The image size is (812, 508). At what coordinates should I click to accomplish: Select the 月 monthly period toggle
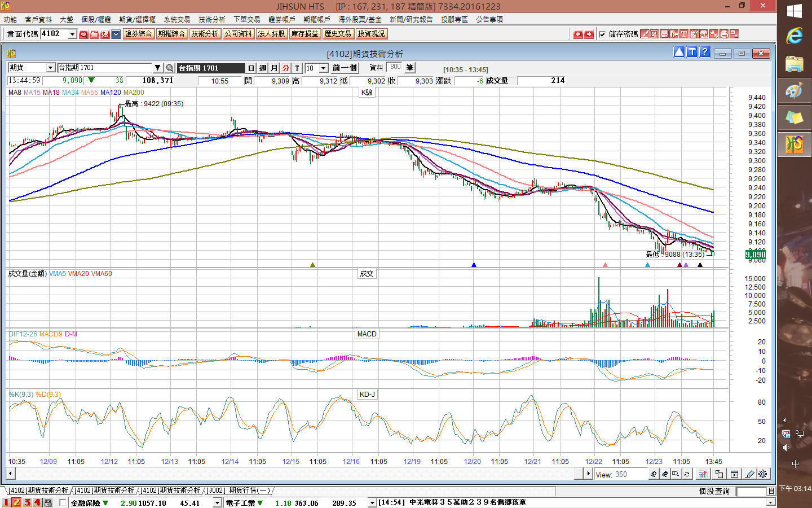(x=274, y=68)
